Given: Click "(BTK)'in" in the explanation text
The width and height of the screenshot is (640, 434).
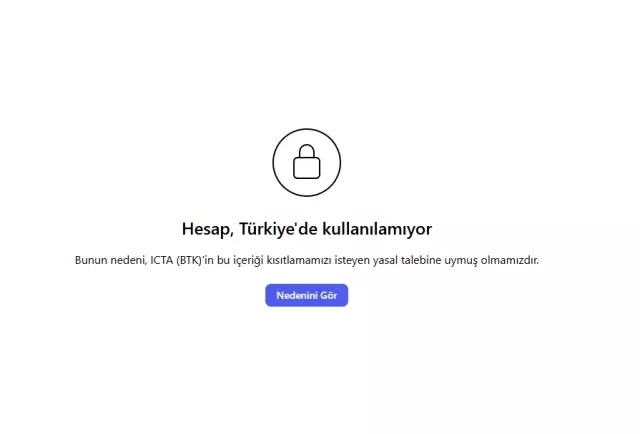Looking at the screenshot, I should (195, 260).
